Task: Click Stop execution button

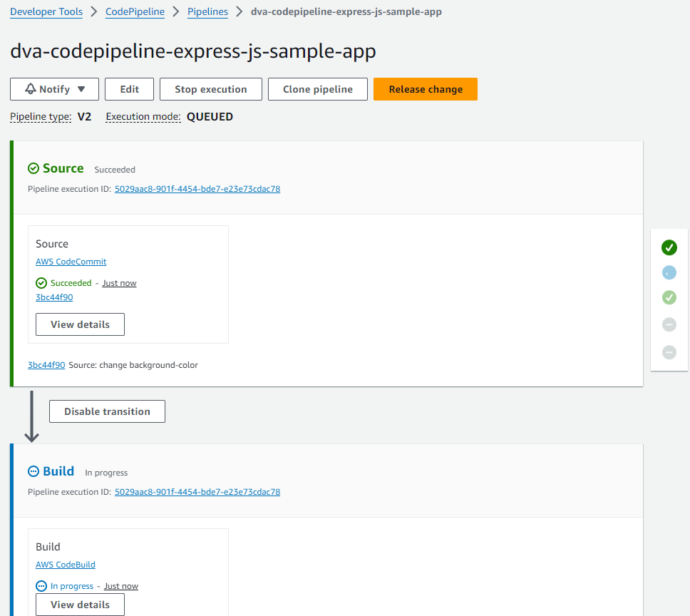Action: click(x=210, y=89)
